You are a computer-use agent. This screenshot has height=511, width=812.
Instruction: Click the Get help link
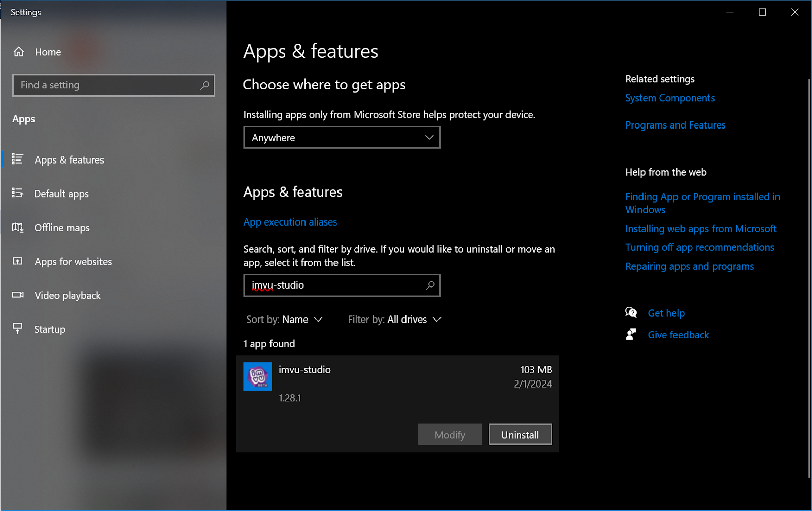click(x=666, y=313)
